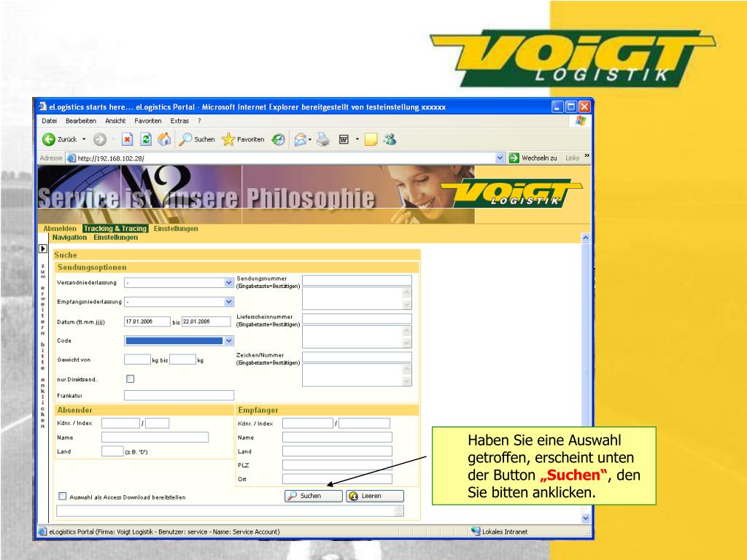Click the Messenger people icon
The height and width of the screenshot is (560, 747).
[x=390, y=139]
